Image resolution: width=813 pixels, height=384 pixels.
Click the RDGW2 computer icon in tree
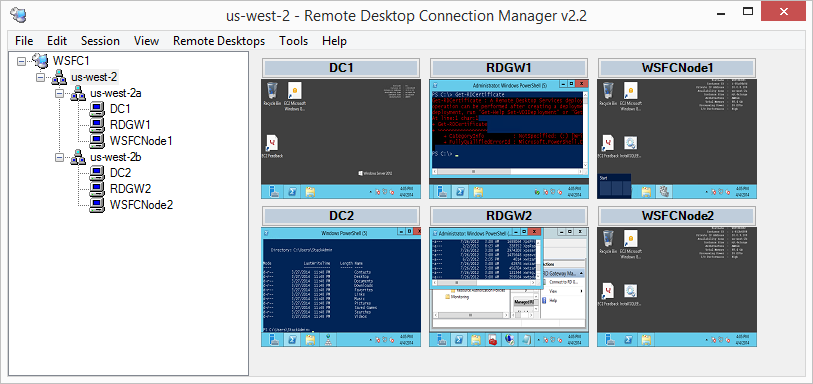click(97, 189)
